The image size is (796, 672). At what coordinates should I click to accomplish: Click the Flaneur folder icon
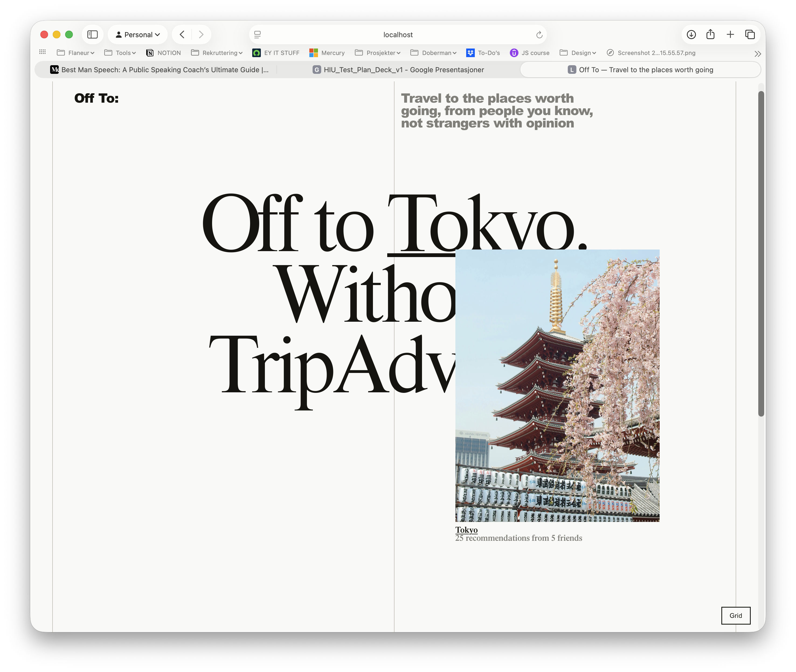pos(61,53)
